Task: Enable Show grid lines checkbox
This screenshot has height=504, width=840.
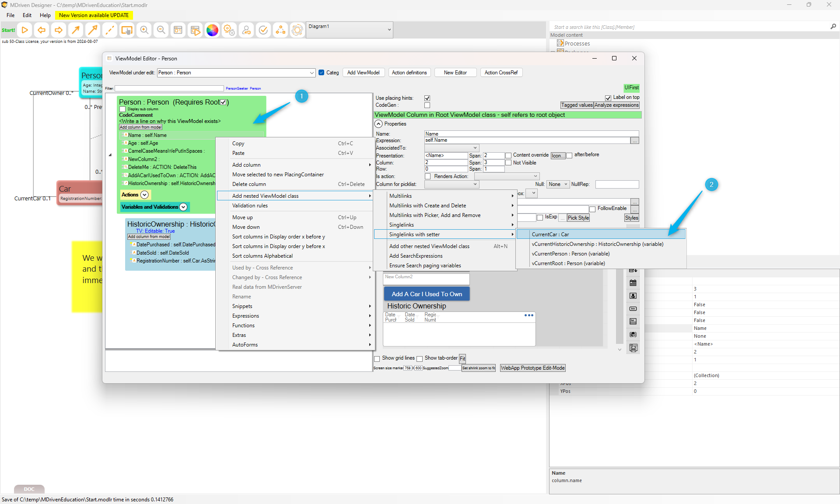Action: pos(377,358)
